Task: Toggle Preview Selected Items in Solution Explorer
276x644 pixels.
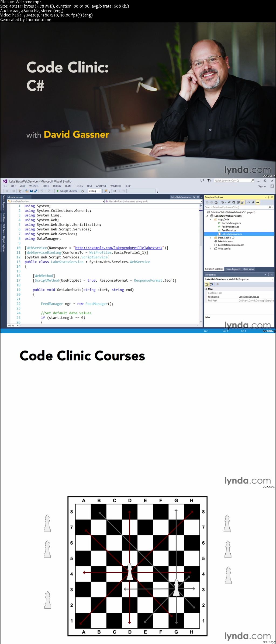Action: [257, 202]
